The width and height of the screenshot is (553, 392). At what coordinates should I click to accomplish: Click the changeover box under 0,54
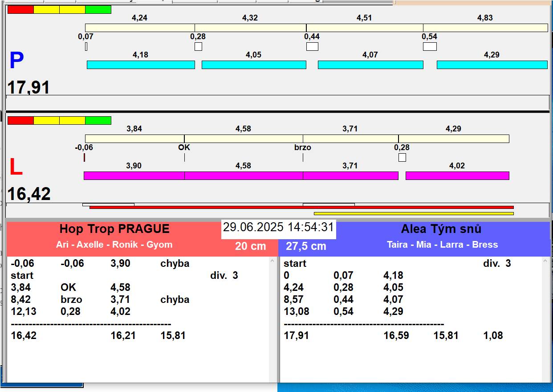(x=430, y=46)
